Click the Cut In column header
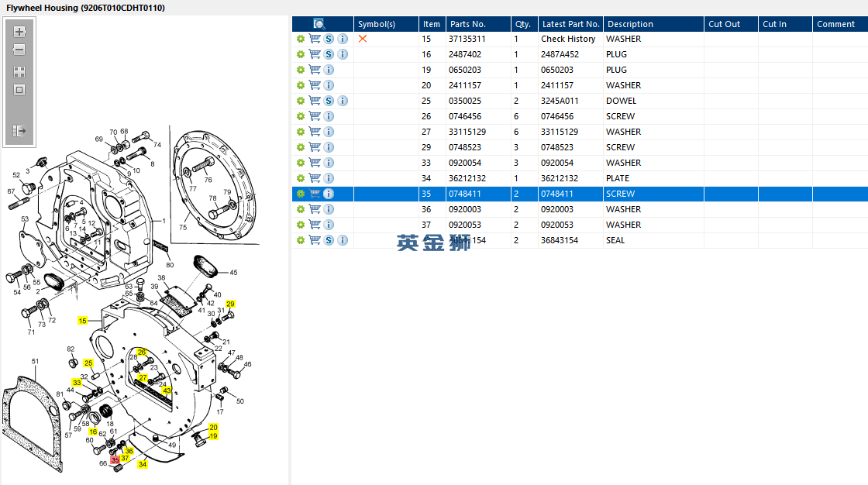868x485 pixels. 785,24
